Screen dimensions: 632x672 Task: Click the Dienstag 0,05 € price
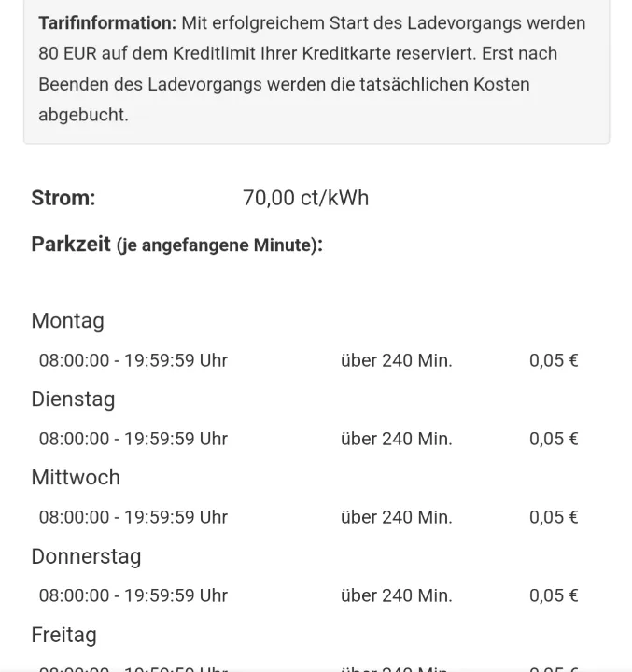tap(554, 439)
